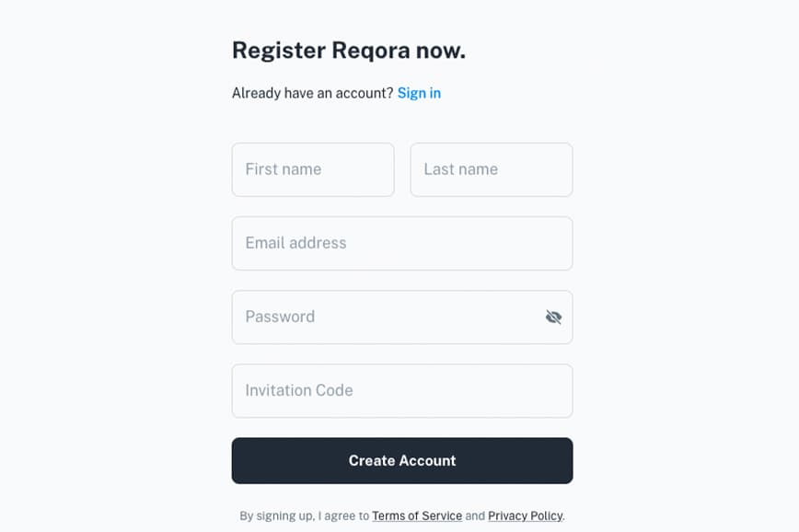Click the Sign in link
799x532 pixels.
(419, 93)
